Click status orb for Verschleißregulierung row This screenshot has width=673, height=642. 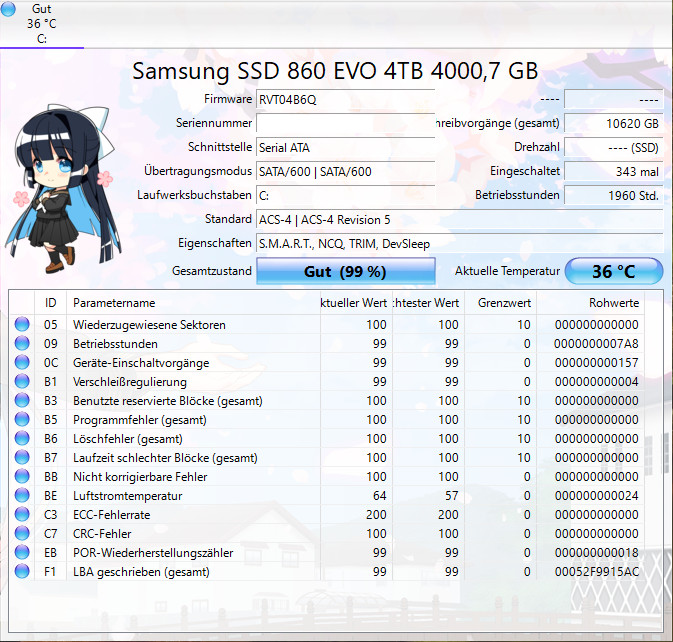coord(22,382)
